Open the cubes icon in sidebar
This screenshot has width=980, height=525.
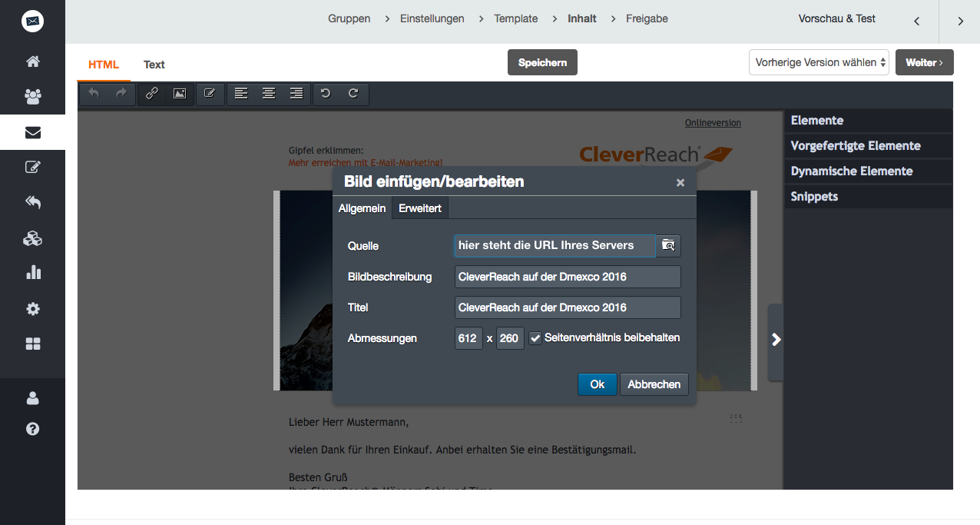pos(32,238)
